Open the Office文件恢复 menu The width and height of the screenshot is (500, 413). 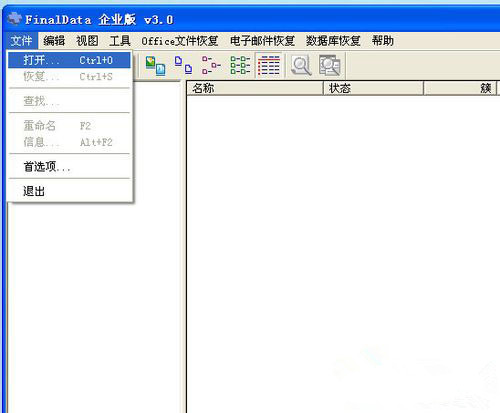pos(180,41)
